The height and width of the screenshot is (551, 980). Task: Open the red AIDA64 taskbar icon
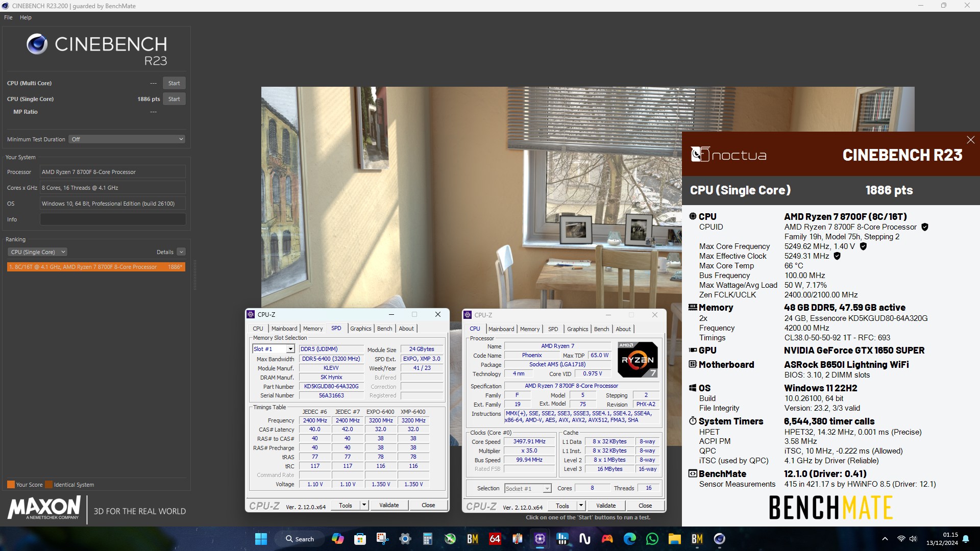coord(495,539)
